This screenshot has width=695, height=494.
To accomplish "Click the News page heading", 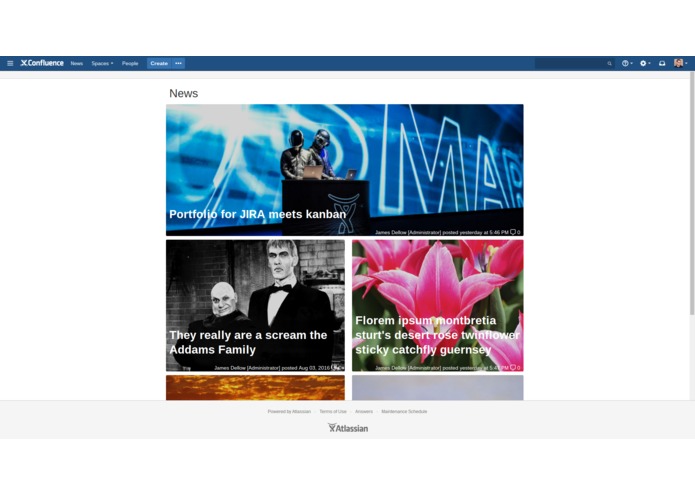I will click(184, 93).
